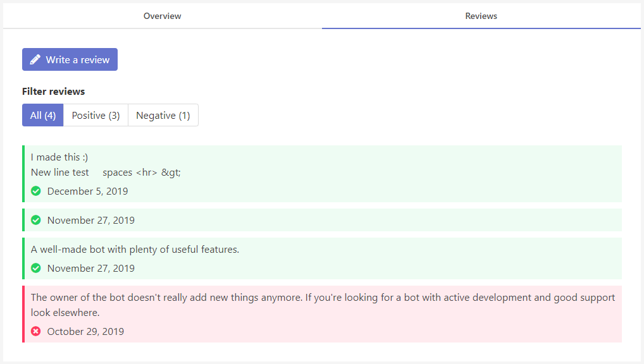Click green check icon under well-made bot review
The image size is (644, 364).
click(36, 269)
